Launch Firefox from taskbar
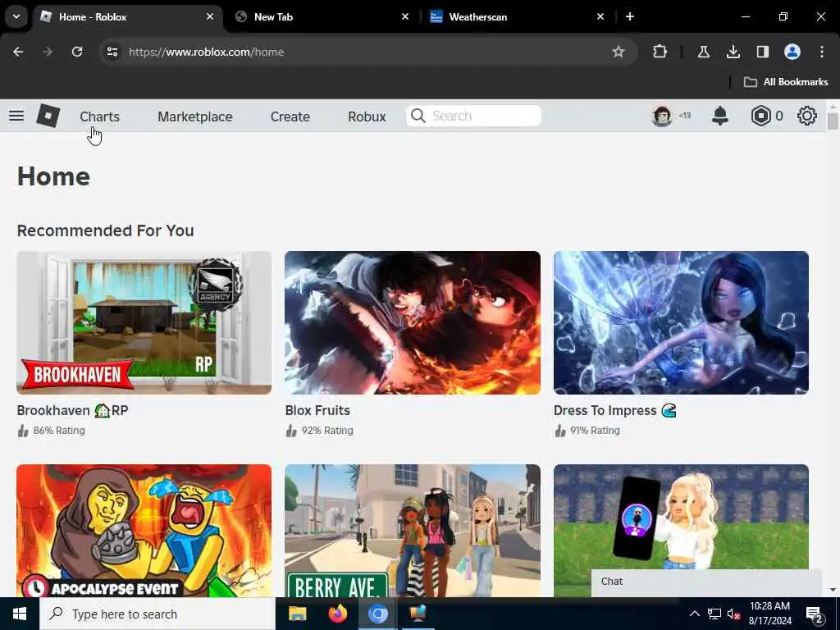Image resolution: width=840 pixels, height=630 pixels. click(x=337, y=614)
